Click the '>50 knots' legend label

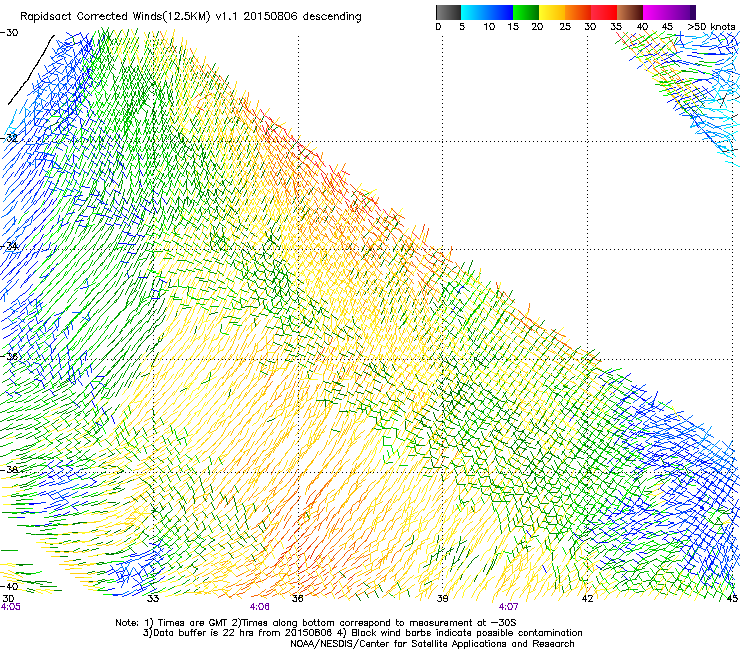click(711, 27)
